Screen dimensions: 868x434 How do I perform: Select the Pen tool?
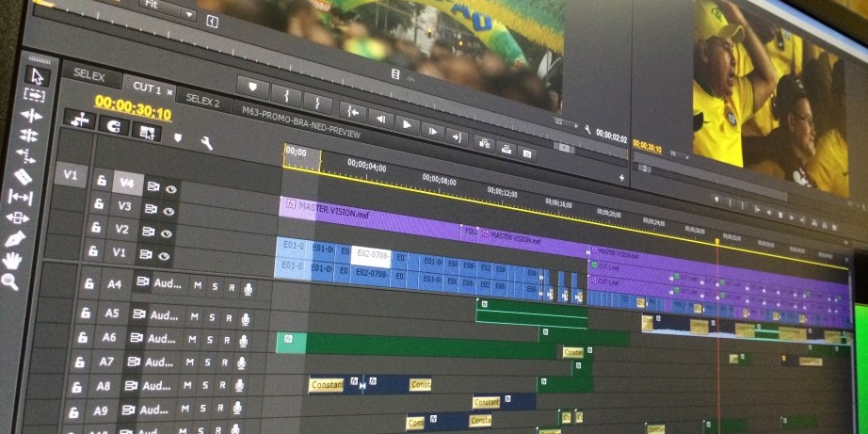pos(14,238)
